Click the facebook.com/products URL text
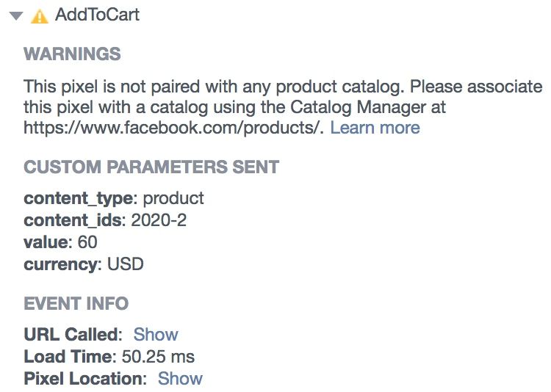Image resolution: width=551 pixels, height=392 pixels. tap(173, 128)
